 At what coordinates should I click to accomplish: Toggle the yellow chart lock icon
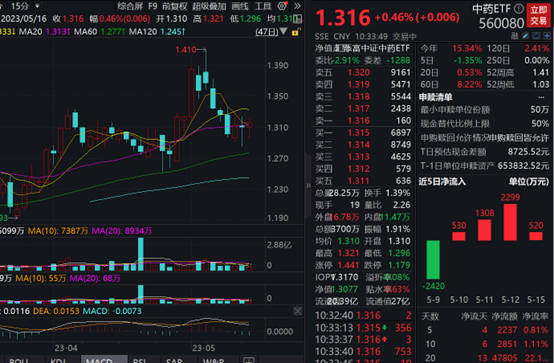pyautogui.click(x=296, y=32)
